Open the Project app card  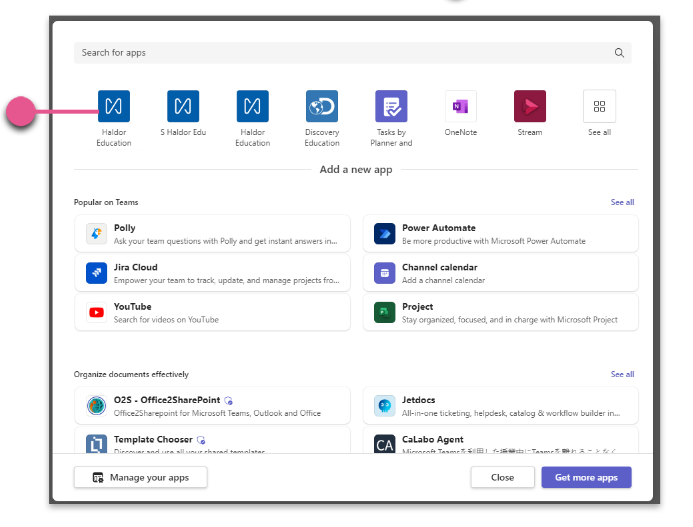501,312
